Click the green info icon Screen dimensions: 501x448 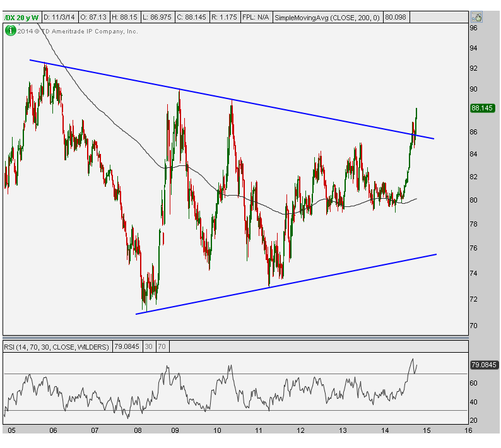point(10,31)
